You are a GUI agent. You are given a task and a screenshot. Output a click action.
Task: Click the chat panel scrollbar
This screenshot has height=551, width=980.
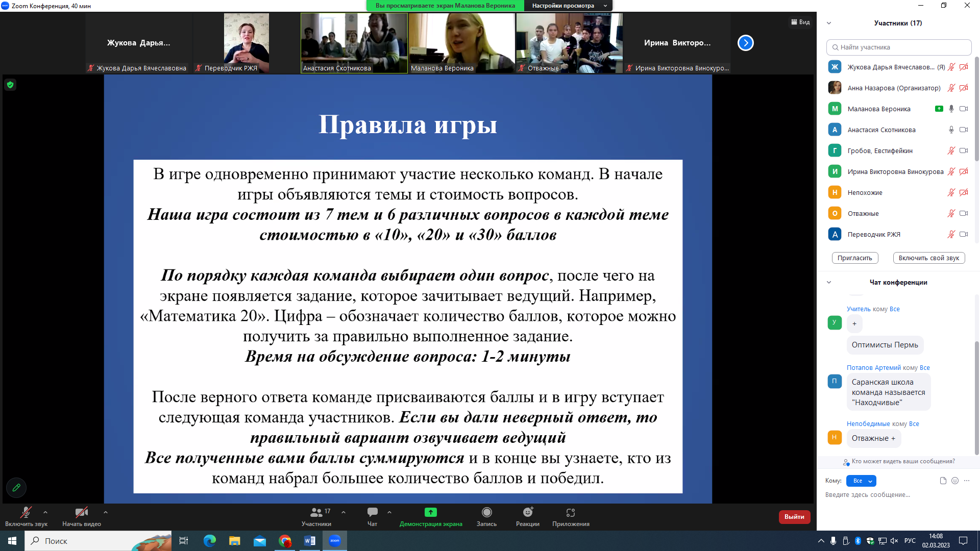[x=976, y=398]
